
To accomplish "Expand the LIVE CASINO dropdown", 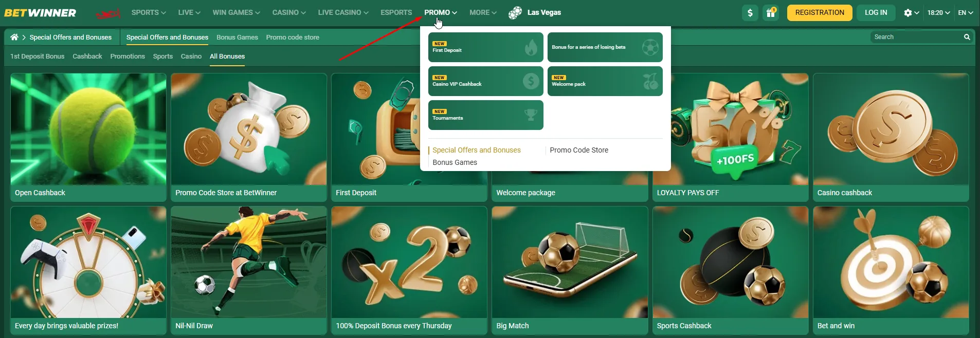I will coord(343,12).
